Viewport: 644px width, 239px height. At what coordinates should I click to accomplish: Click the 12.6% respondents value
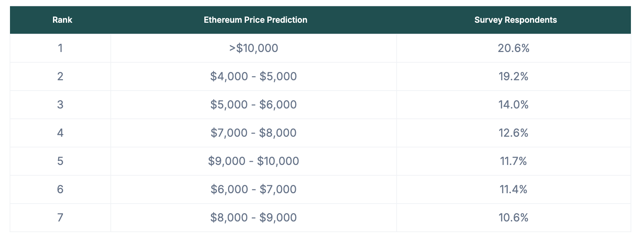pyautogui.click(x=513, y=133)
